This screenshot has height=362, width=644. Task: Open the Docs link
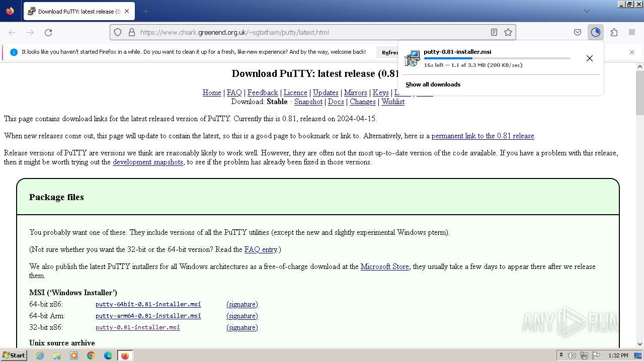tap(336, 102)
